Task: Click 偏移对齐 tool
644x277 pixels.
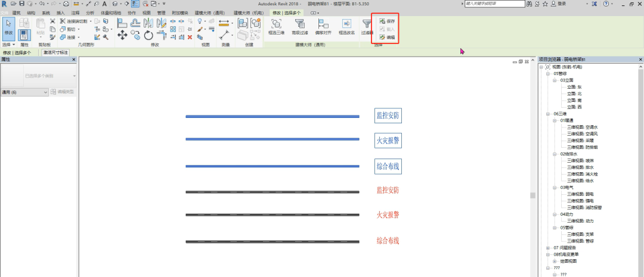Action: 323,27
